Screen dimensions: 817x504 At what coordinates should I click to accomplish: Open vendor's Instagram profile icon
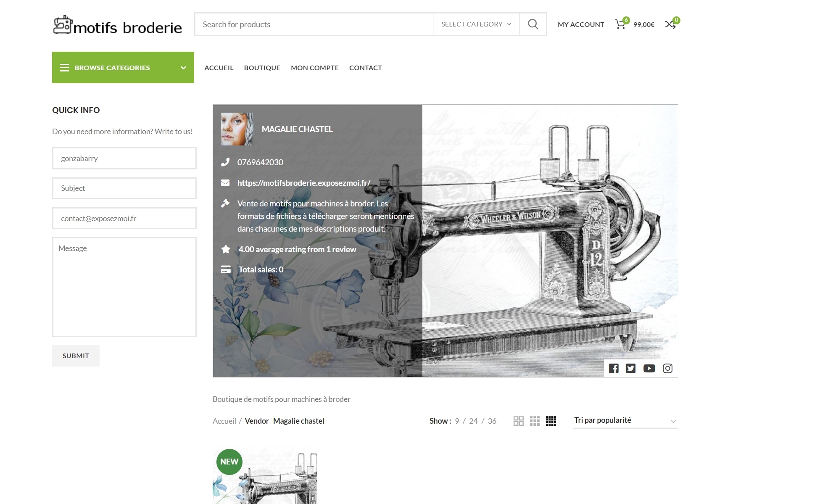(667, 369)
